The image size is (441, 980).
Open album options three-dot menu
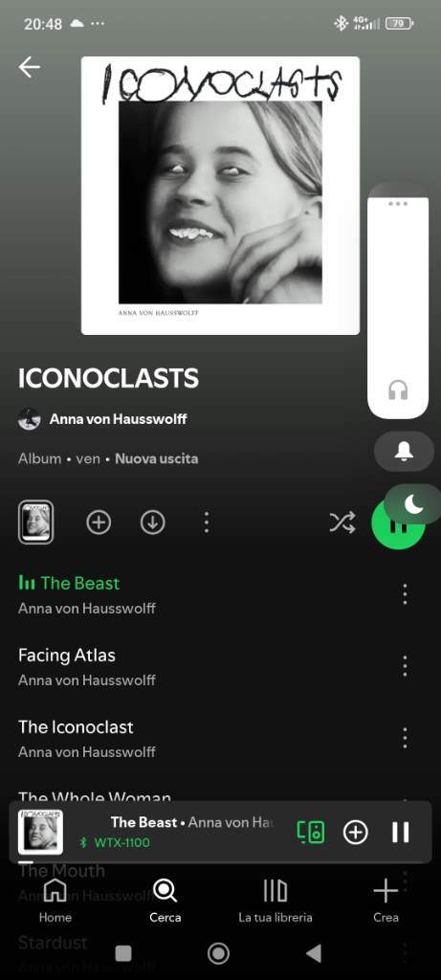tap(206, 523)
